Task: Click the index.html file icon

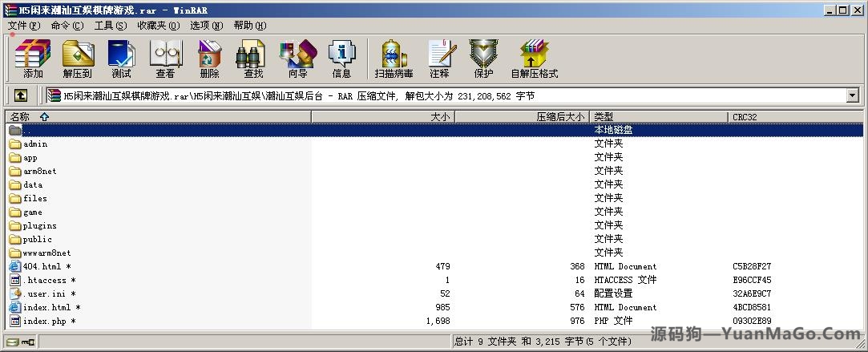Action: point(15,307)
